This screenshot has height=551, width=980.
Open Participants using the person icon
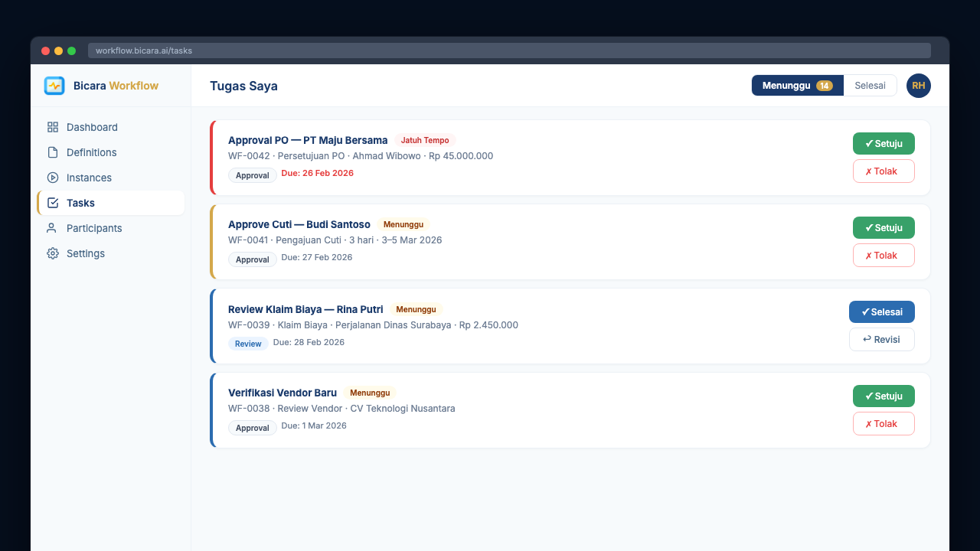[52, 228]
